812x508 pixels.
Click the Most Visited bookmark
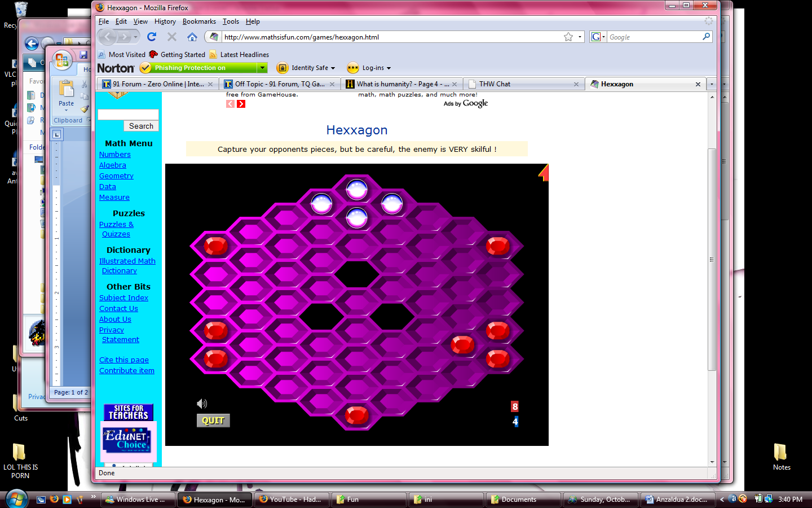121,54
